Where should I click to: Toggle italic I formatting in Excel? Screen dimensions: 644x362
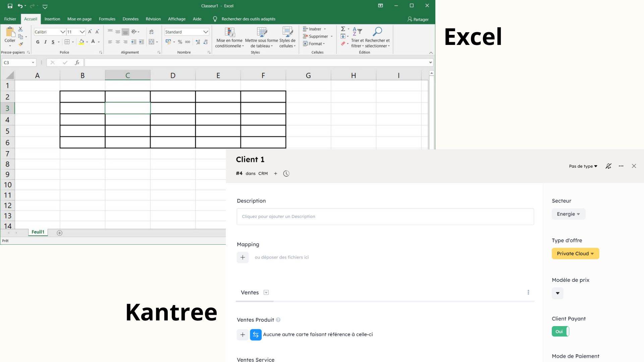(x=45, y=42)
